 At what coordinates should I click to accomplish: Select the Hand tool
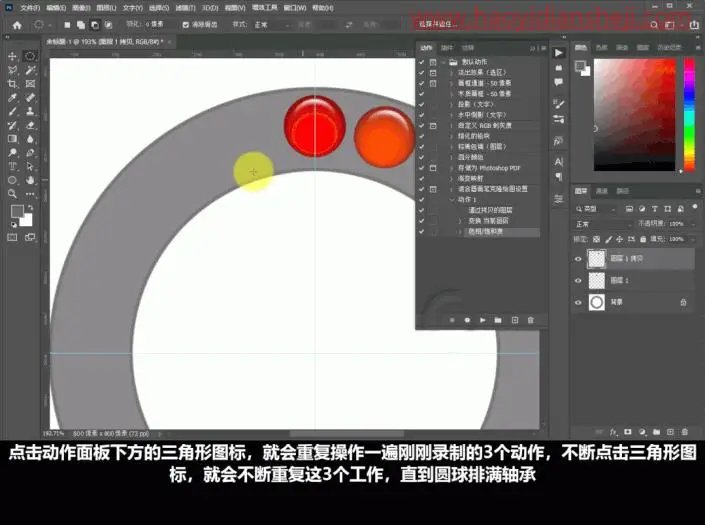tap(30, 180)
